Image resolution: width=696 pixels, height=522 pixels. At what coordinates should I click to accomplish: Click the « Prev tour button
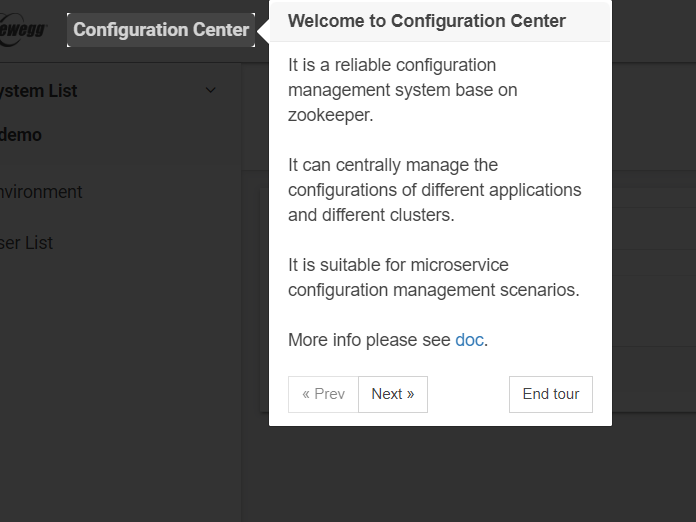point(323,394)
